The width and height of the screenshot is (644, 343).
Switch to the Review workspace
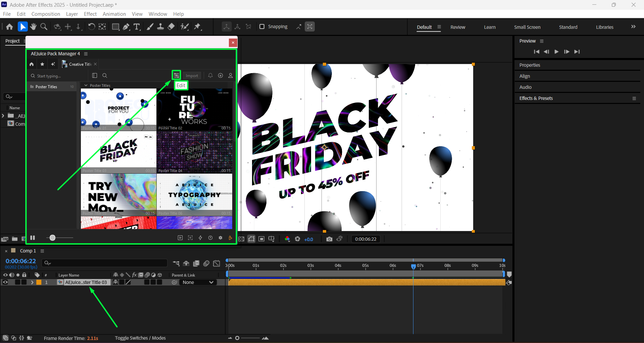457,27
